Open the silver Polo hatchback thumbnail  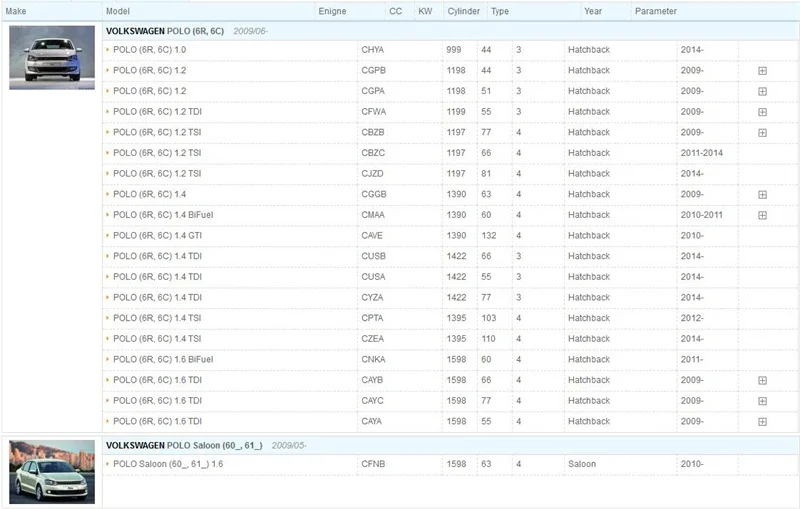(52, 58)
